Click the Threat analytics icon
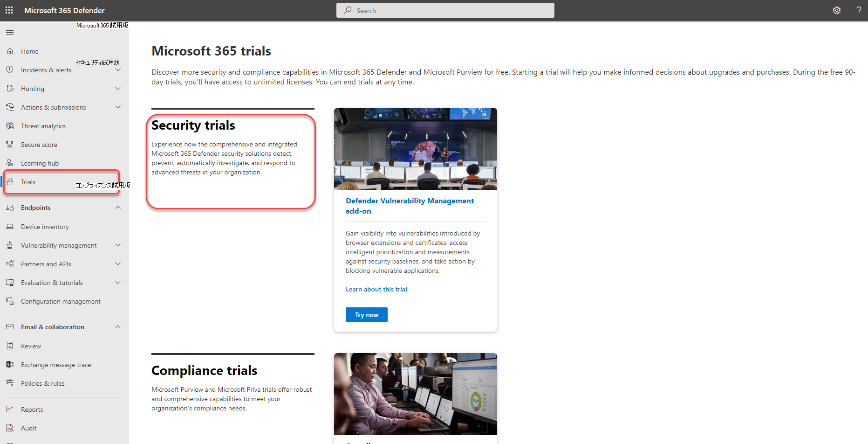The width and height of the screenshot is (868, 444). [10, 126]
